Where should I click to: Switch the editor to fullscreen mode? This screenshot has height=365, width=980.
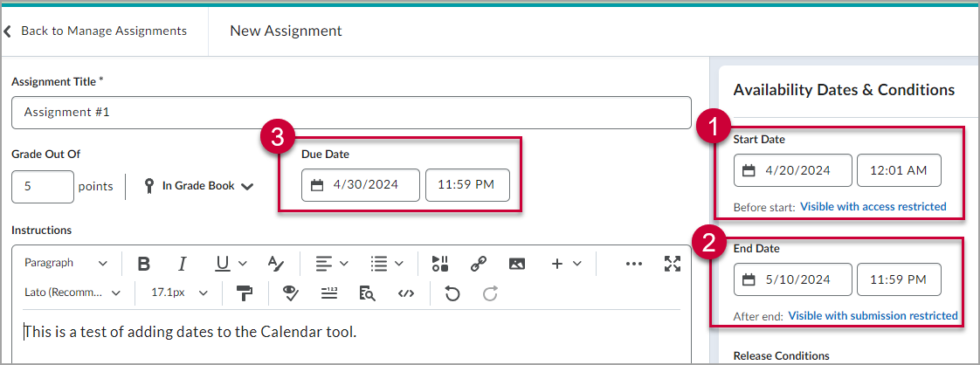[672, 264]
